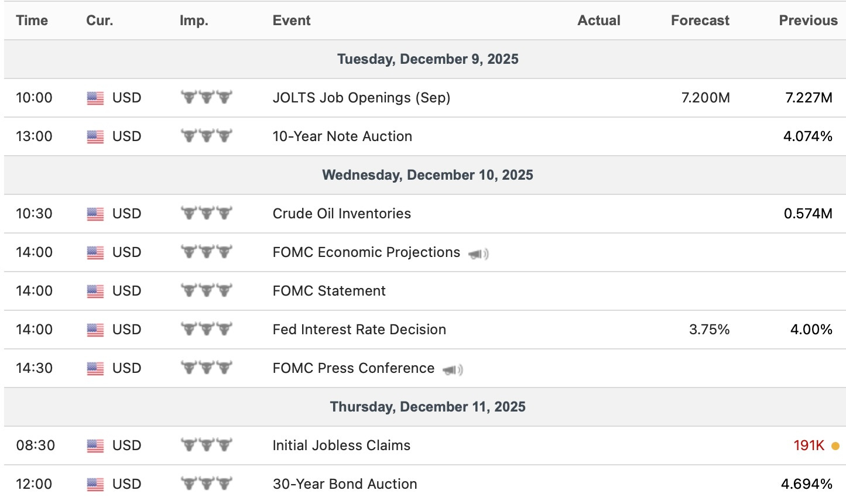The image size is (846, 504).
Task: Click the orange dot next to 191K
Action: (835, 446)
